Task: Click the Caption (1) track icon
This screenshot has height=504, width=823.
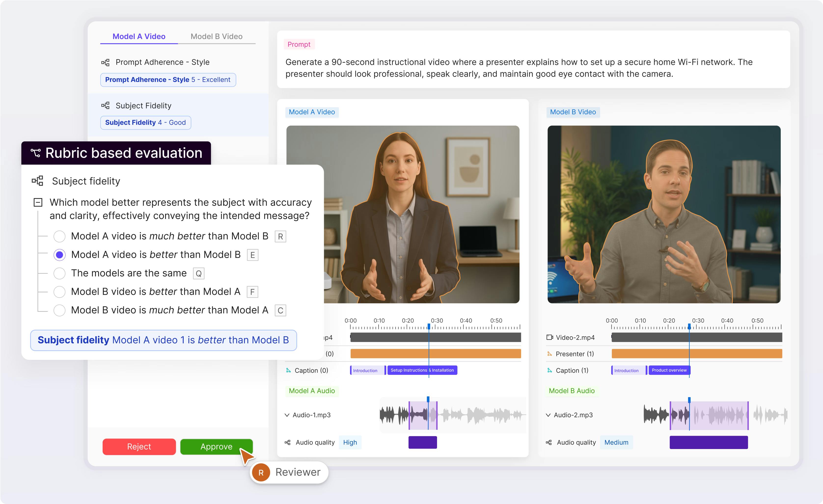Action: click(x=549, y=370)
